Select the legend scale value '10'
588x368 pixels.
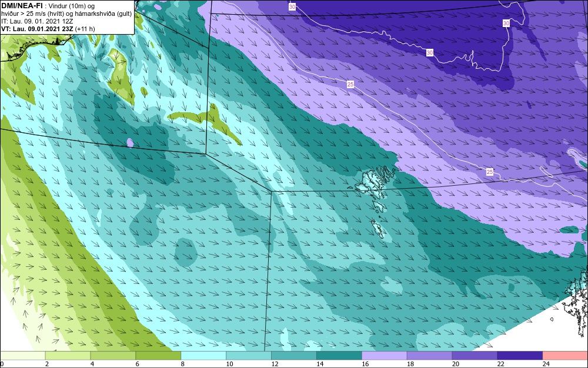click(x=229, y=364)
